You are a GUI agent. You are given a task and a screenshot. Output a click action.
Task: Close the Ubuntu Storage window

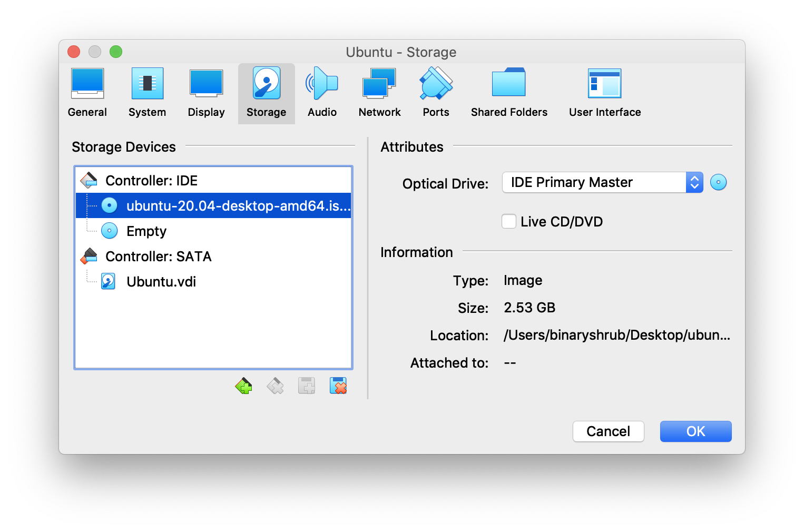click(74, 52)
